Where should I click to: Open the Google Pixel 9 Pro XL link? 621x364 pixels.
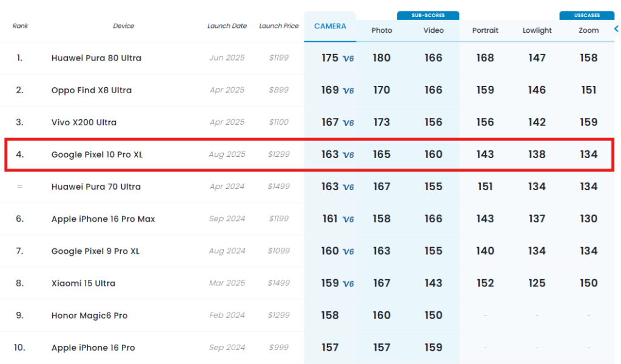point(95,251)
